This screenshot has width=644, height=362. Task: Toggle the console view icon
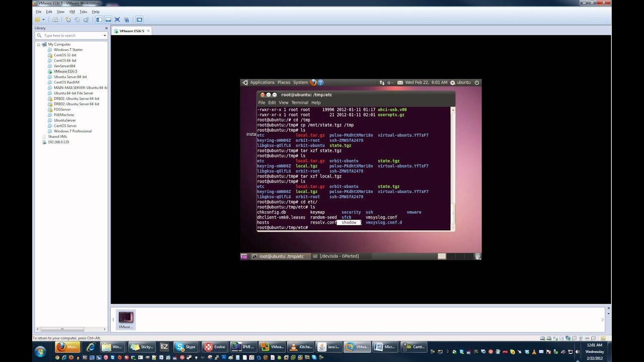[139, 20]
